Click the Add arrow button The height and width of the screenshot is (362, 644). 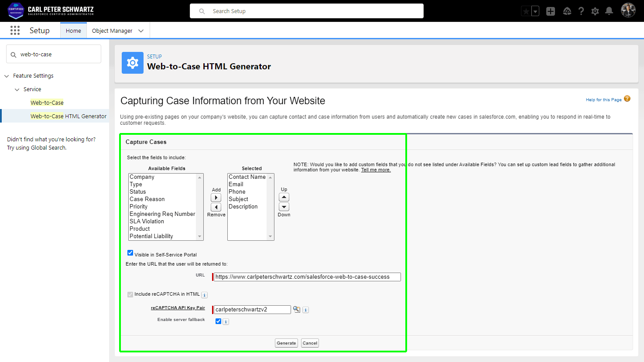pos(216,198)
